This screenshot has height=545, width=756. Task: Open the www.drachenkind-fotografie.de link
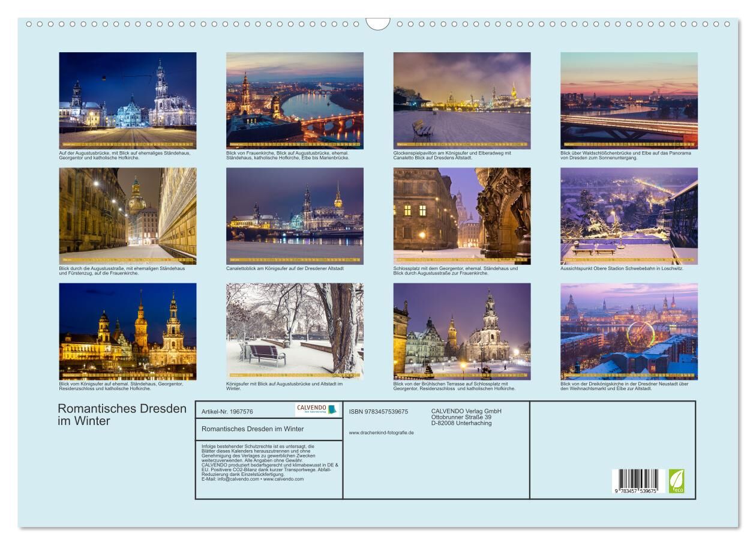pos(381,432)
